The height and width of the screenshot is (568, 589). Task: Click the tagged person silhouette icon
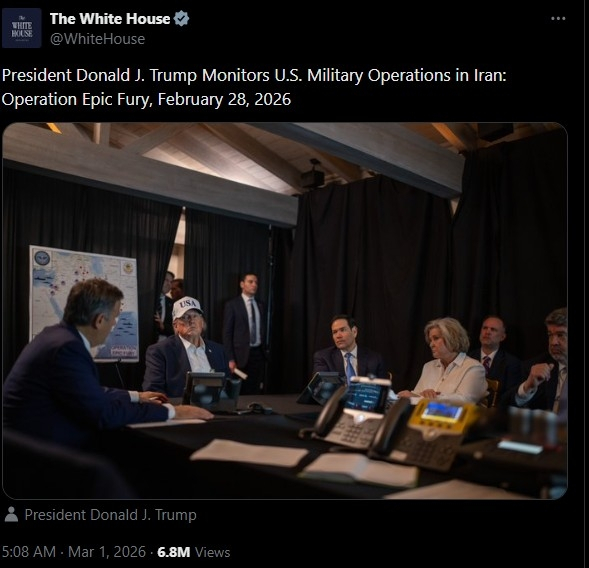pos(11,515)
